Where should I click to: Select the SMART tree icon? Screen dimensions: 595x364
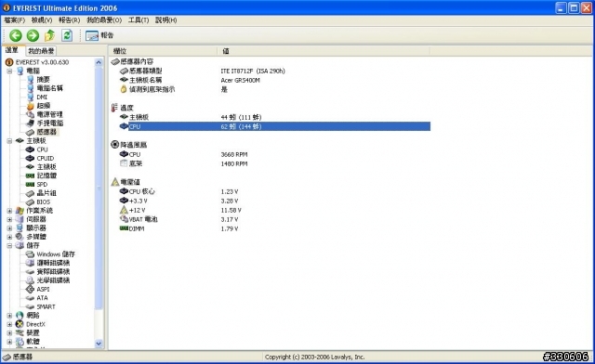(30, 306)
